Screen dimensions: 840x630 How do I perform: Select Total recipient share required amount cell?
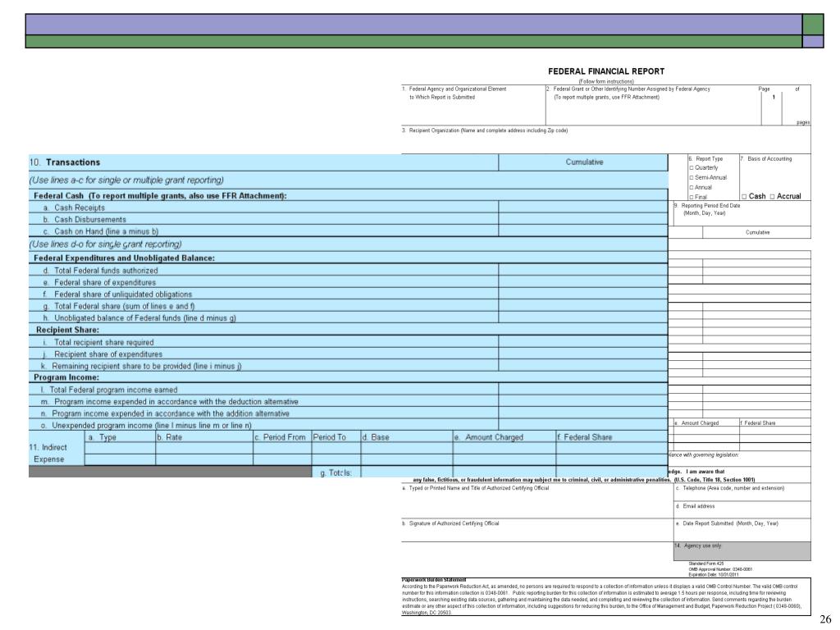click(583, 342)
